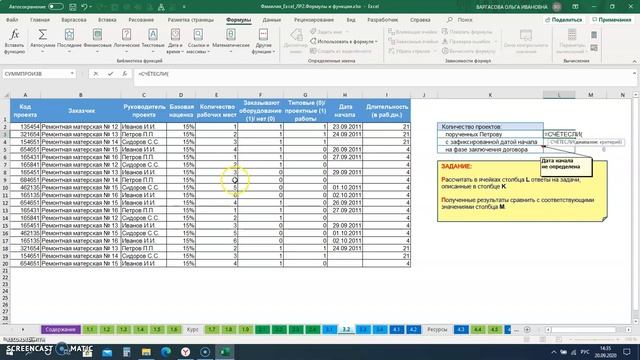Open the Watch Window (Окно контрольного значения)
The image size is (640, 360).
[x=526, y=42]
